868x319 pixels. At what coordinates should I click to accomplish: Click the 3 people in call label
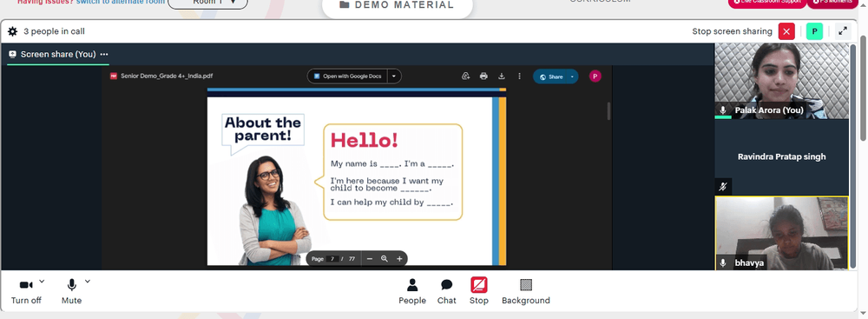point(54,31)
